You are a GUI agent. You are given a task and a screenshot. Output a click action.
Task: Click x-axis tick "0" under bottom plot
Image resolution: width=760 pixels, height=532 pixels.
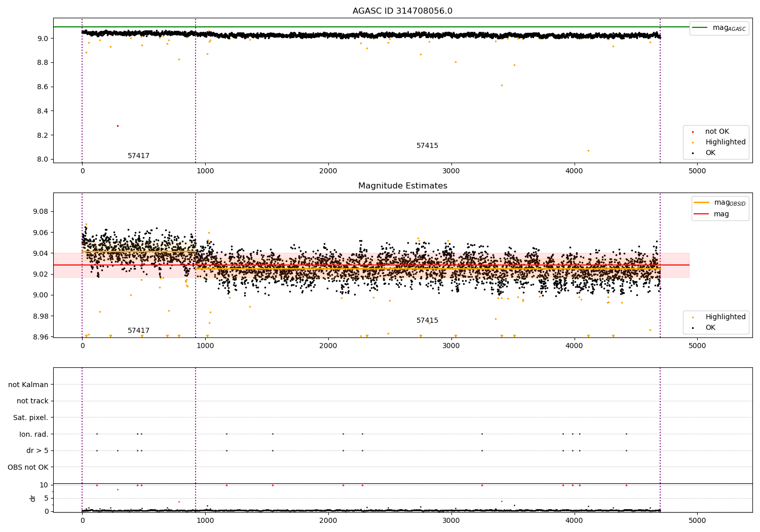(82, 521)
